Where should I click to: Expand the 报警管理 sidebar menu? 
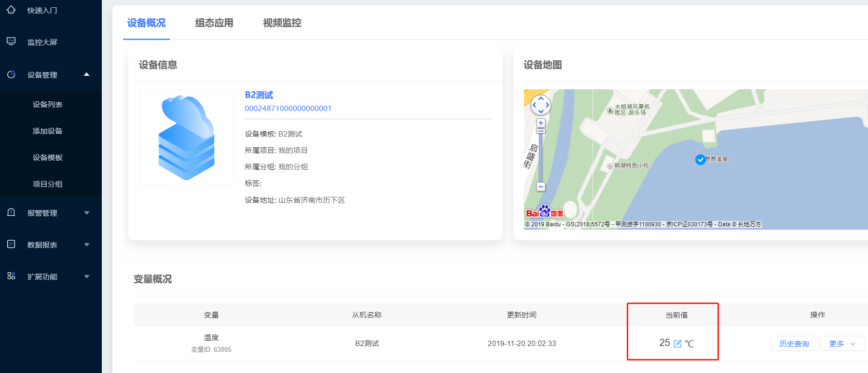[x=87, y=213]
